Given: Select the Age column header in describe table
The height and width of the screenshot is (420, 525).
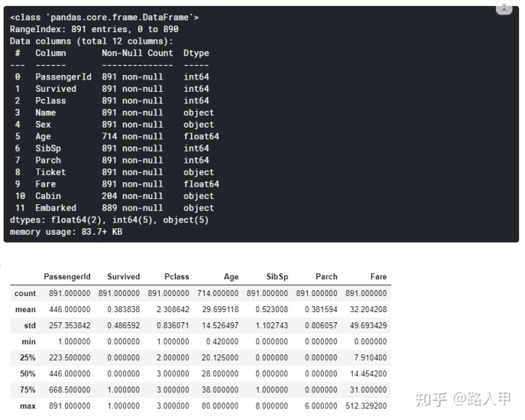Looking at the screenshot, I should (231, 276).
